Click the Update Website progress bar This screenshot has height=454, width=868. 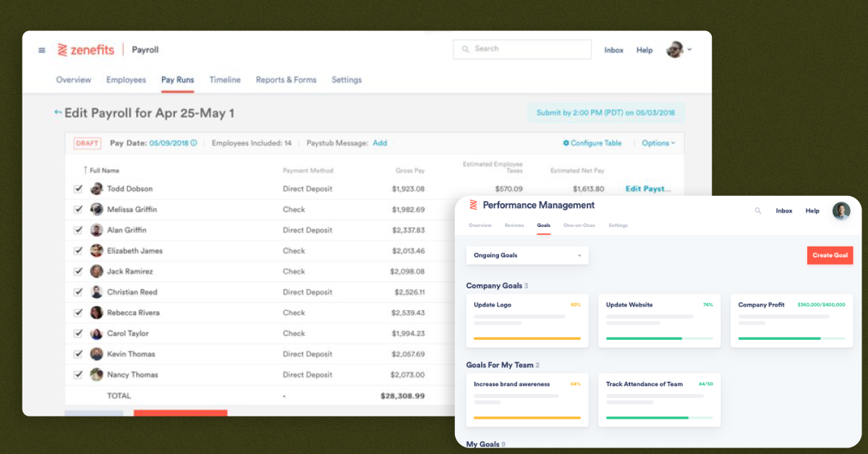660,338
